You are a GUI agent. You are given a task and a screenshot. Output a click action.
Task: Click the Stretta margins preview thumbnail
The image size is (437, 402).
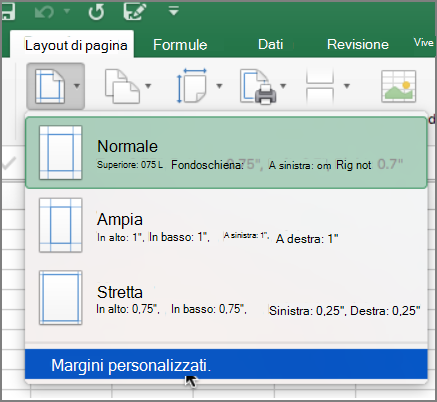[60, 298]
